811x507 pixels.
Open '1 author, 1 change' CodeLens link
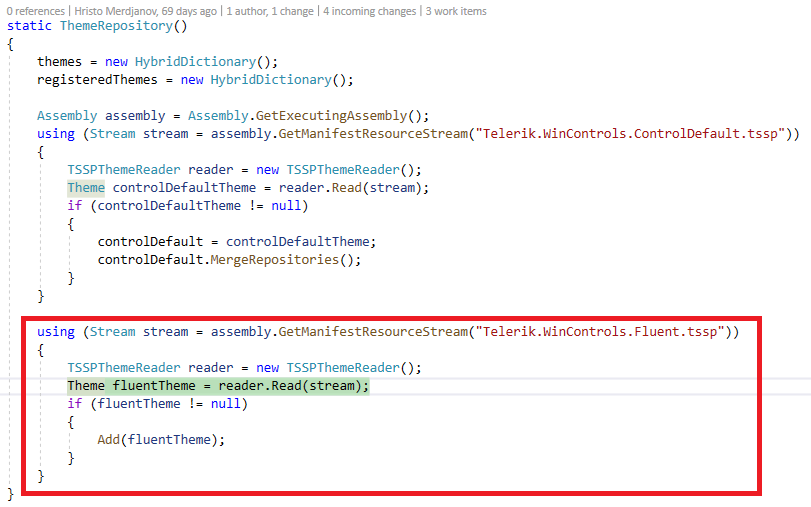[x=270, y=11]
